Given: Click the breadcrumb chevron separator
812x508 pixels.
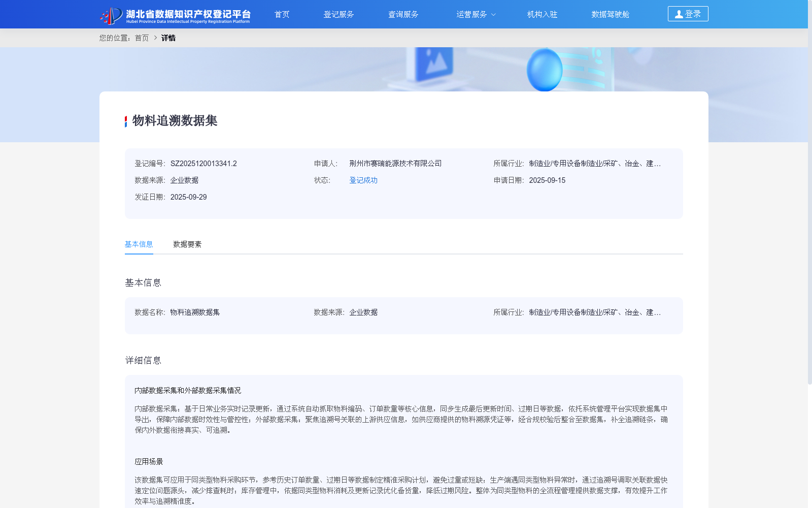Looking at the screenshot, I should 155,38.
